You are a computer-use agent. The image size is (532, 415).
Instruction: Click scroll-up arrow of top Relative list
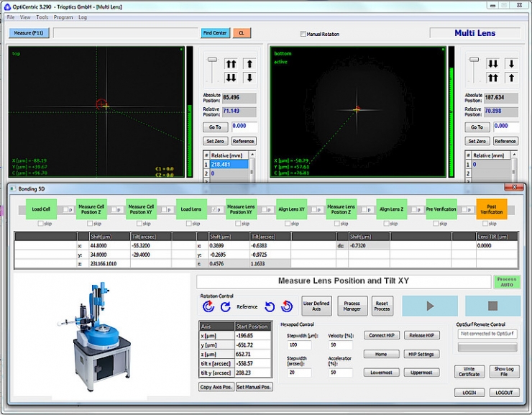pyautogui.click(x=252, y=155)
